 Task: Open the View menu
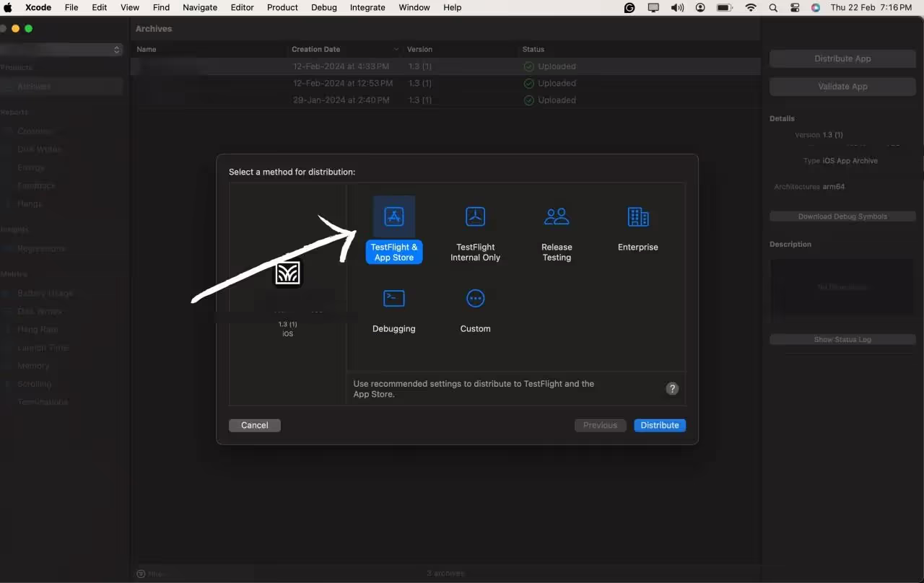click(130, 7)
